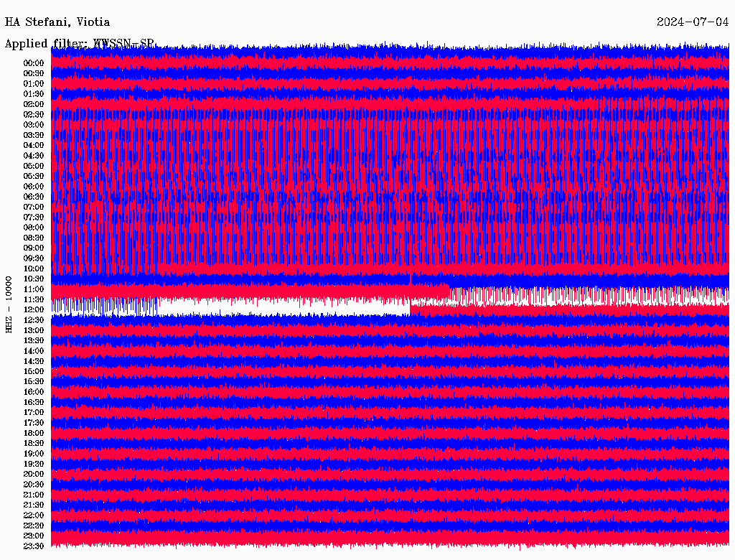Click the HHZ - 10000 axis label
This screenshot has width=735, height=560.
coord(9,304)
